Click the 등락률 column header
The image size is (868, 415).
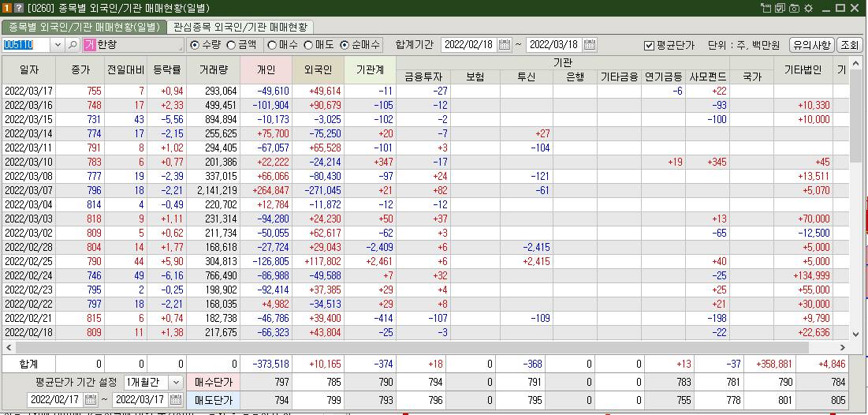click(166, 69)
